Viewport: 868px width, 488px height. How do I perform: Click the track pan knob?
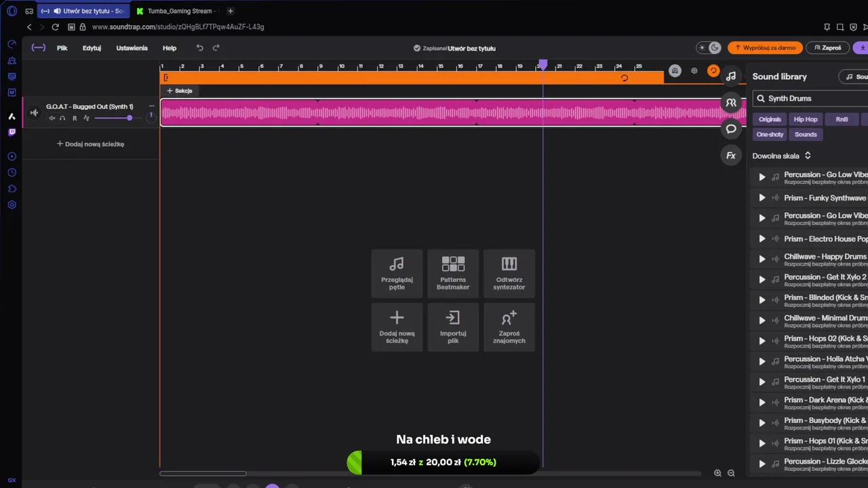point(151,117)
